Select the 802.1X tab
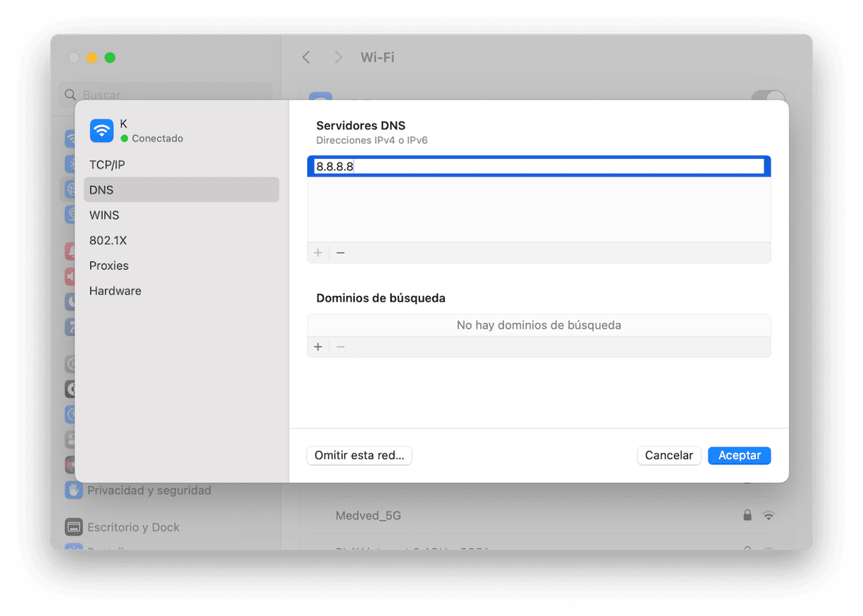Image resolution: width=863 pixels, height=616 pixels. tap(108, 241)
